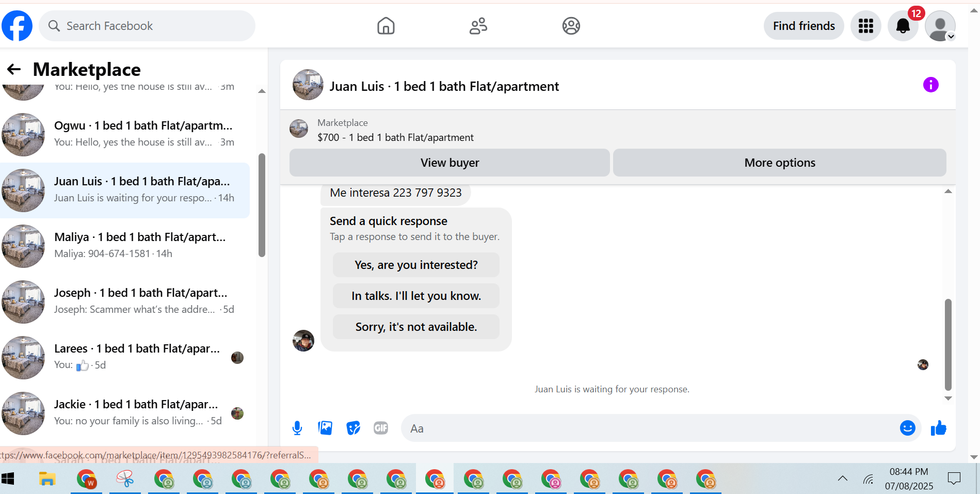
Task: Click the Facebook logo
Action: pos(17,26)
